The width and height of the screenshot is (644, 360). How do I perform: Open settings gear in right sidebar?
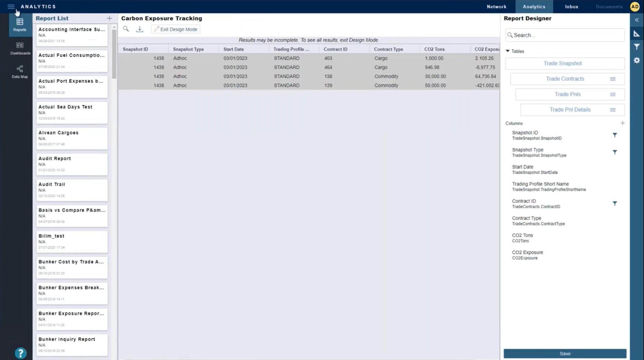point(637,60)
